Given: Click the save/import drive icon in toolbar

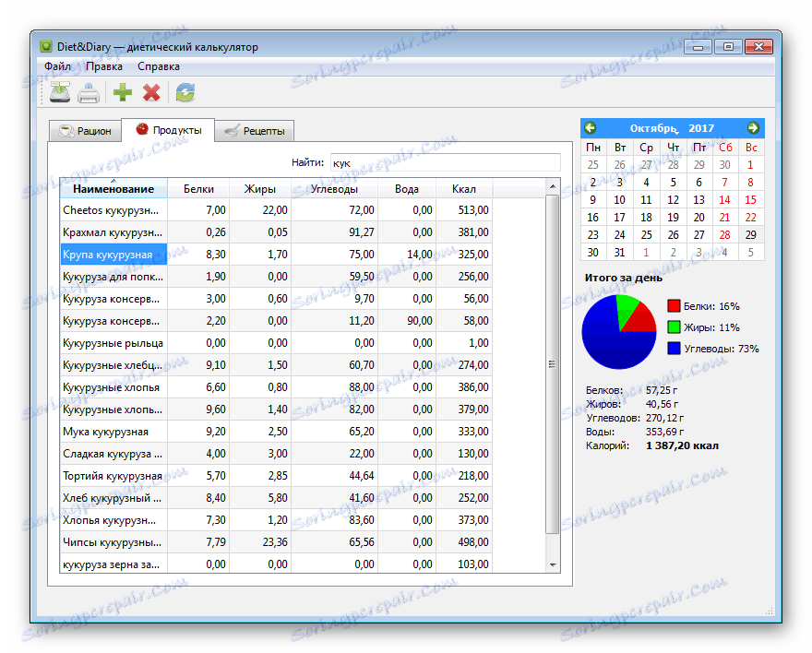Looking at the screenshot, I should (x=59, y=92).
